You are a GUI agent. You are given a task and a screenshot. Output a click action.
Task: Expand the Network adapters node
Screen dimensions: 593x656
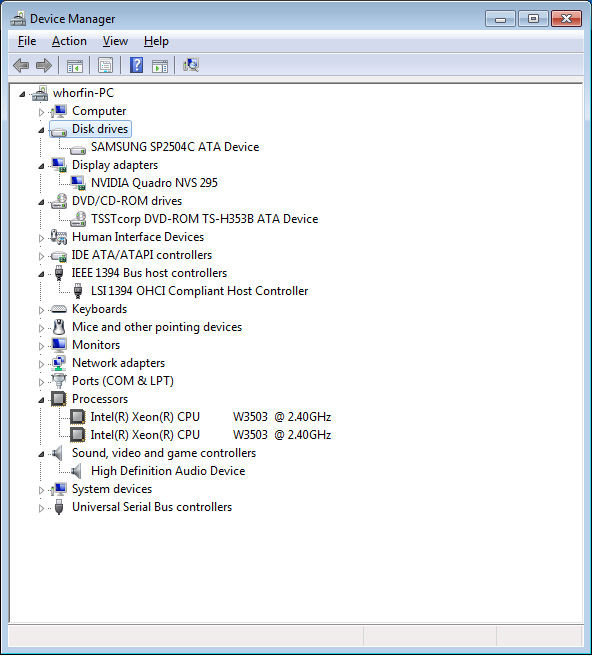(41, 364)
